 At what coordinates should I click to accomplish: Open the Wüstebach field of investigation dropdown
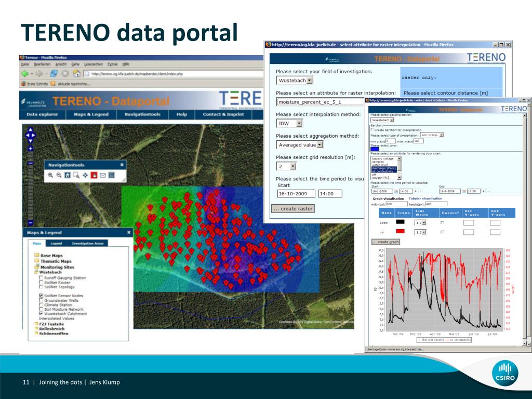(x=295, y=81)
